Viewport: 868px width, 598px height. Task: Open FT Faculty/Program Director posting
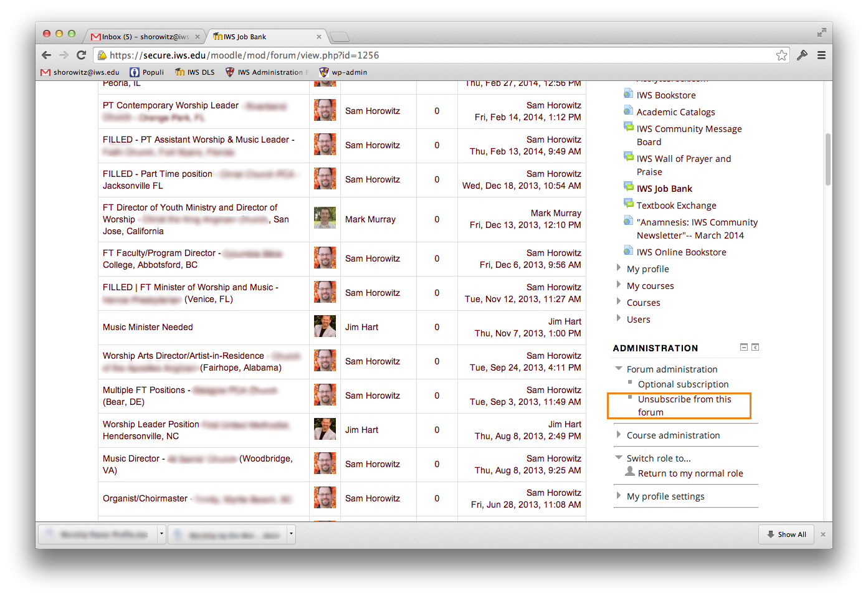[x=193, y=259]
